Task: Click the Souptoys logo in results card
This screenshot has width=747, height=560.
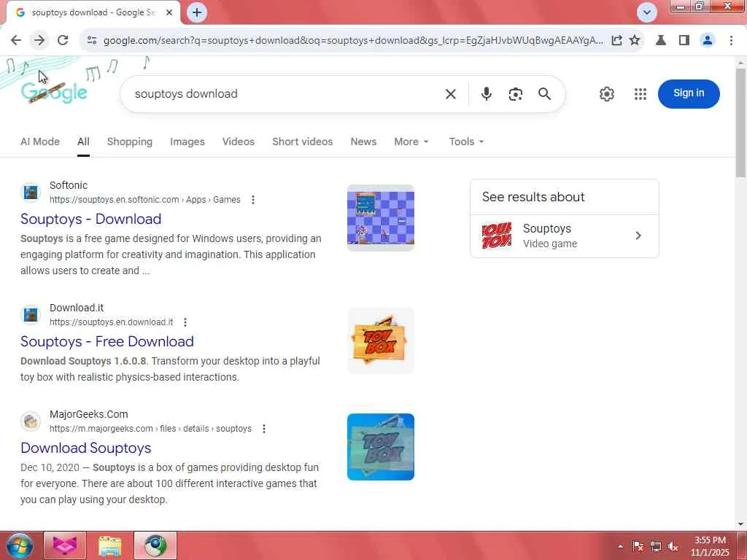Action: click(x=496, y=236)
